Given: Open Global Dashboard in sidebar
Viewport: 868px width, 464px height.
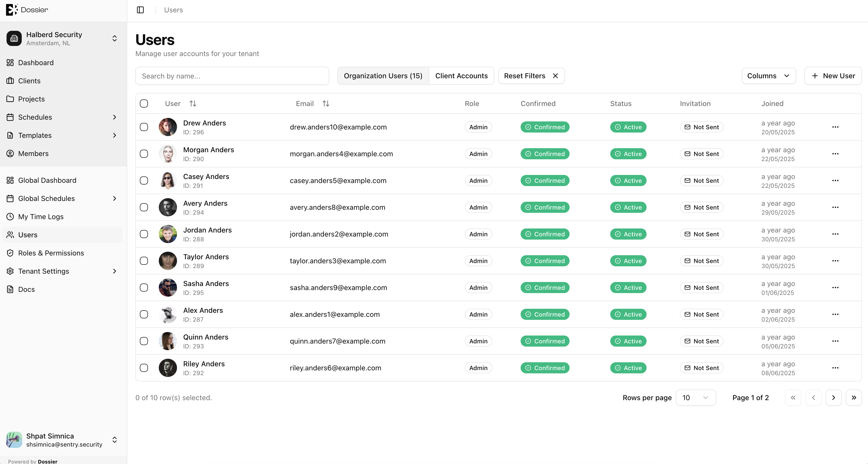Looking at the screenshot, I should [62, 180].
